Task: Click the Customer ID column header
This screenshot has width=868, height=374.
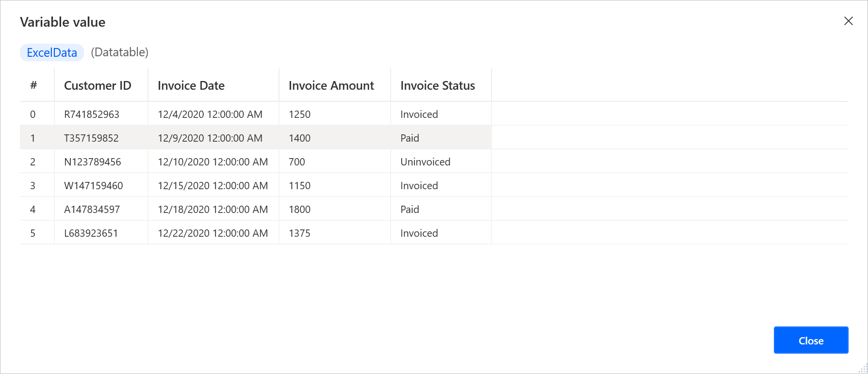Action: point(98,86)
